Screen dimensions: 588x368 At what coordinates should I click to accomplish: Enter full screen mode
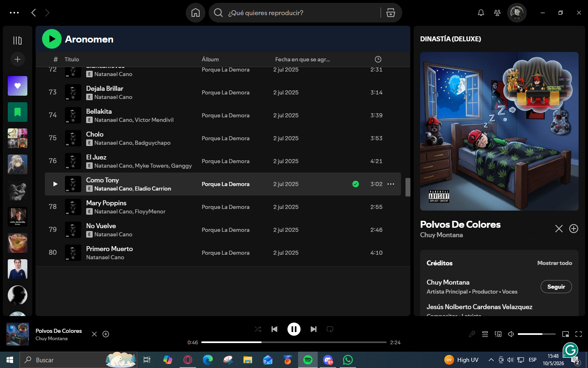click(579, 334)
